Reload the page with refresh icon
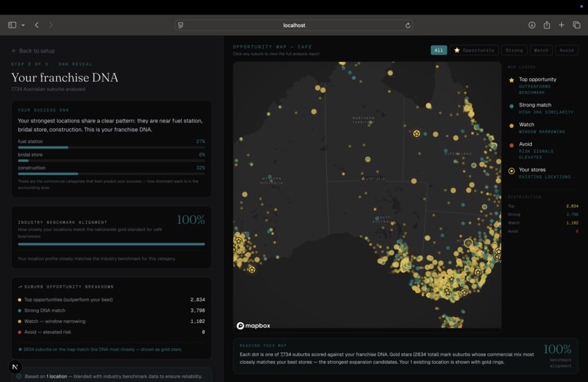This screenshot has height=382, width=588. click(x=408, y=26)
